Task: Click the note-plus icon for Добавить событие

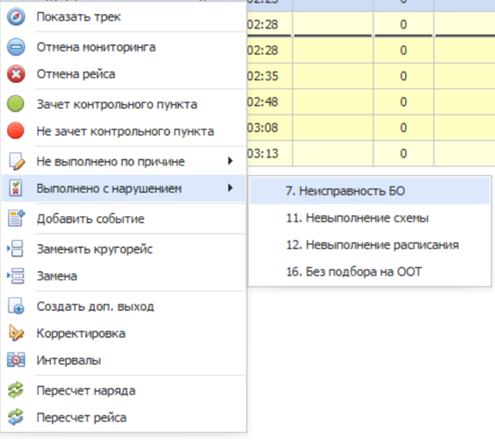Action: pos(16,219)
